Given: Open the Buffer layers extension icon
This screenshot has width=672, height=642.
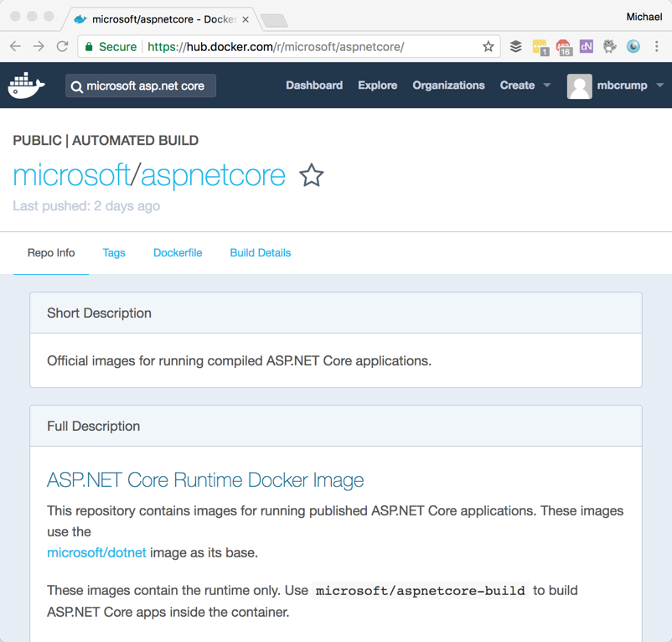Looking at the screenshot, I should pos(516,46).
